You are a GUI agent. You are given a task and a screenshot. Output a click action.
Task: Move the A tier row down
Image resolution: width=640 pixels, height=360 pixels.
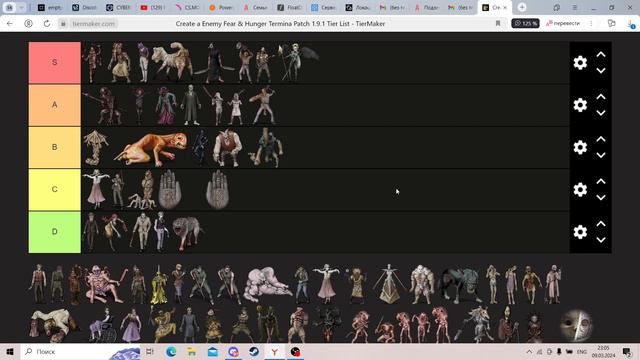[x=601, y=113]
